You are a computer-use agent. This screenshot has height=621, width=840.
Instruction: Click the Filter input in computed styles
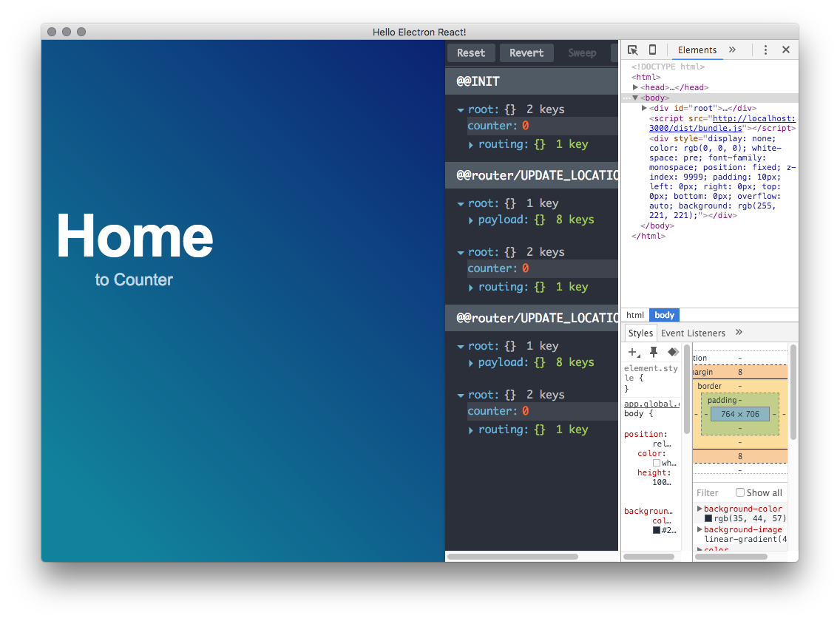(713, 493)
